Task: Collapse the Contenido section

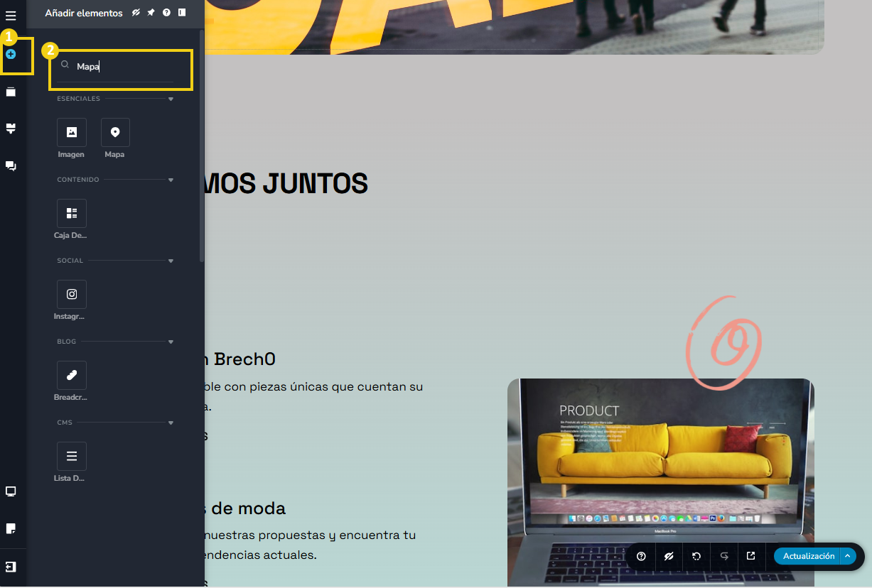Action: [171, 180]
